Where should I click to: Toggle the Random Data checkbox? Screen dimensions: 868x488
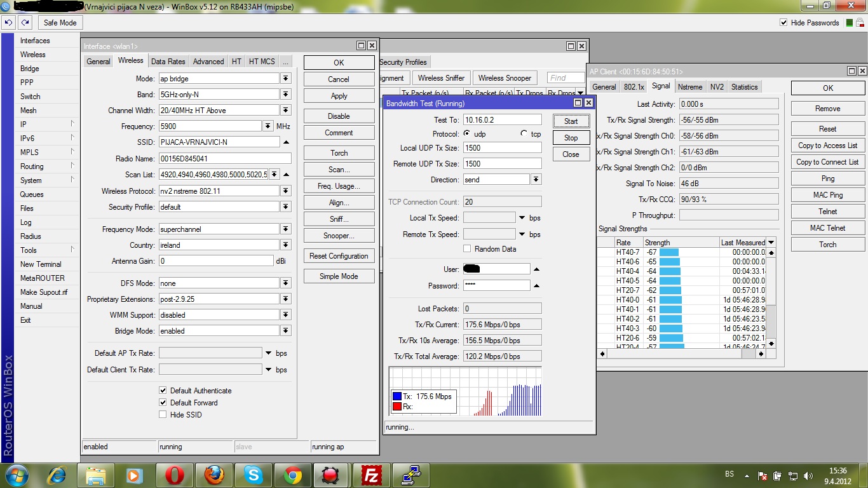467,249
